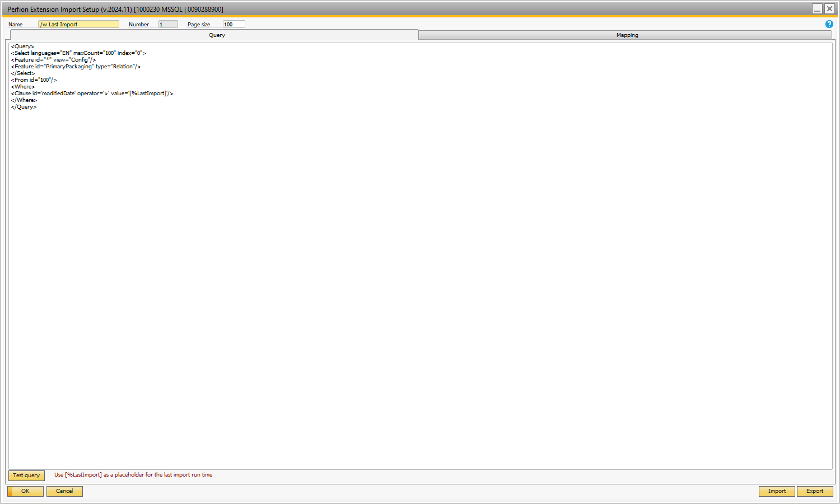Click the From id="100" line
The width and height of the screenshot is (840, 504).
[x=34, y=80]
